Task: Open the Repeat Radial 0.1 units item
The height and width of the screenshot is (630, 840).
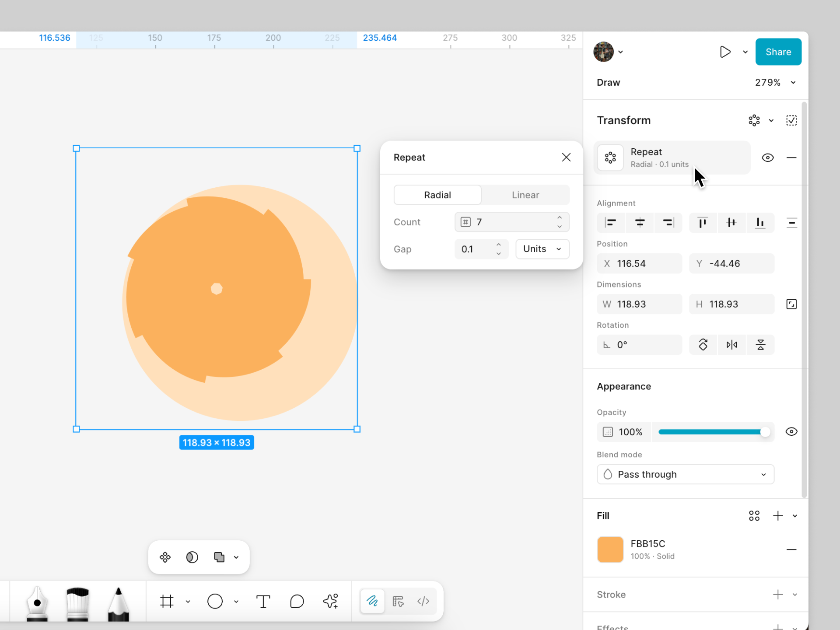Action: pyautogui.click(x=672, y=157)
